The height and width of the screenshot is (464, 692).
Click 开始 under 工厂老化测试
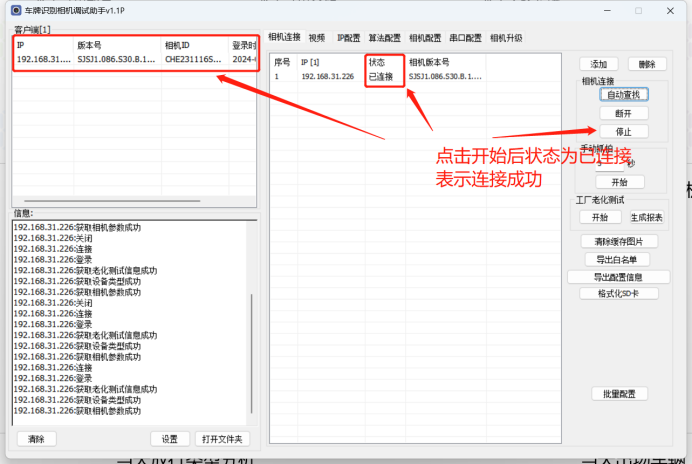click(600, 217)
